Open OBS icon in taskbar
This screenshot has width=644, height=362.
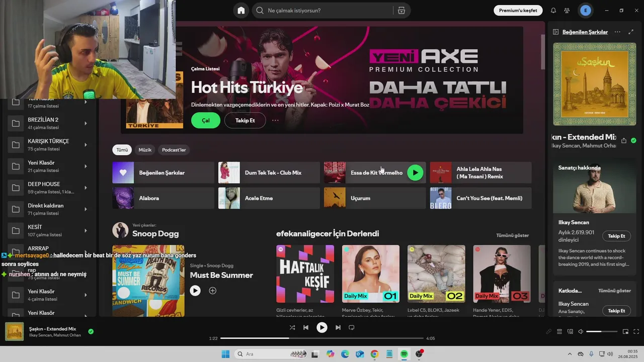pyautogui.click(x=419, y=354)
